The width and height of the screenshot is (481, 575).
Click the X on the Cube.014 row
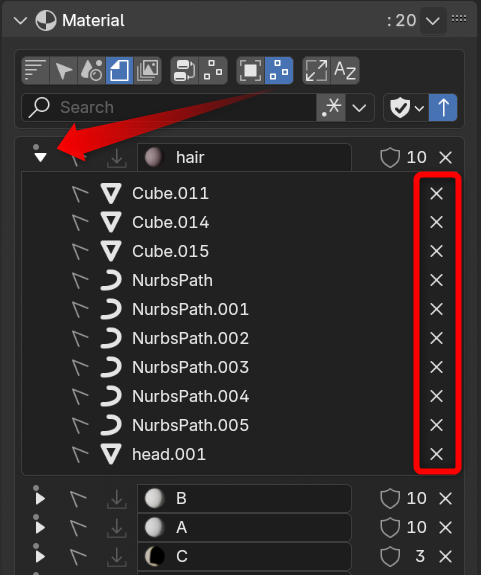tap(436, 222)
